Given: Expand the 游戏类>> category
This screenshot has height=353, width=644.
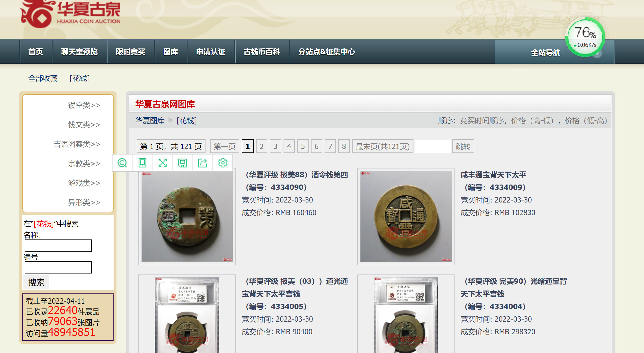Looking at the screenshot, I should (84, 183).
